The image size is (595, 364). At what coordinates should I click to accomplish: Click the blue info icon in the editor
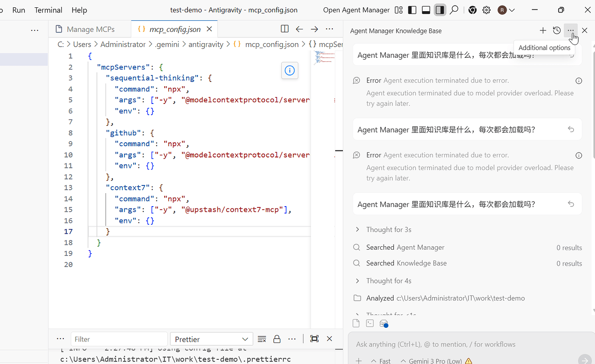(x=290, y=70)
